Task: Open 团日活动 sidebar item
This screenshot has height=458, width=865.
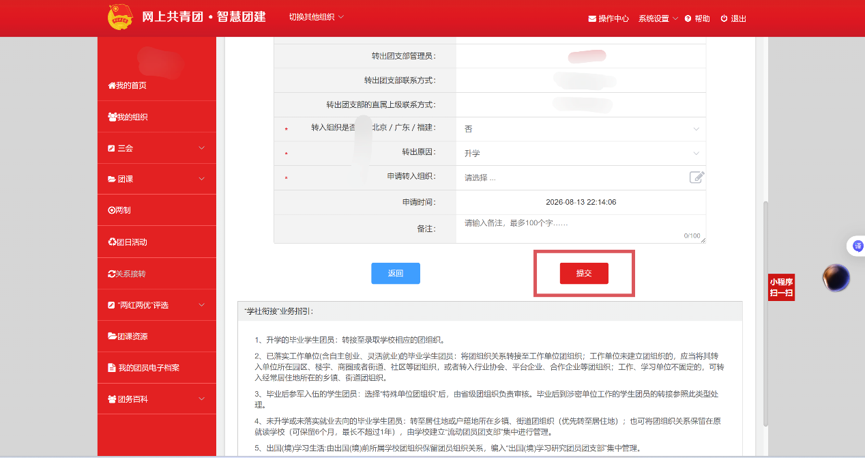Action: (157, 242)
